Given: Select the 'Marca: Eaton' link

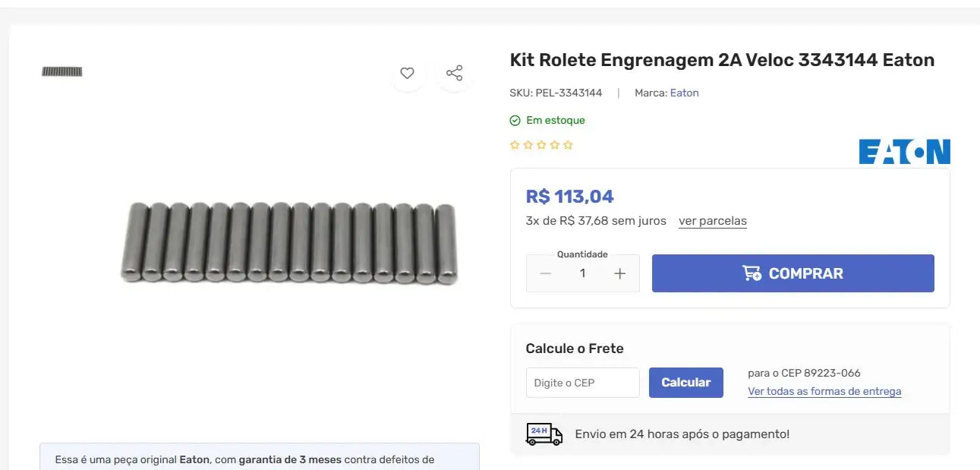Looking at the screenshot, I should click(x=684, y=93).
